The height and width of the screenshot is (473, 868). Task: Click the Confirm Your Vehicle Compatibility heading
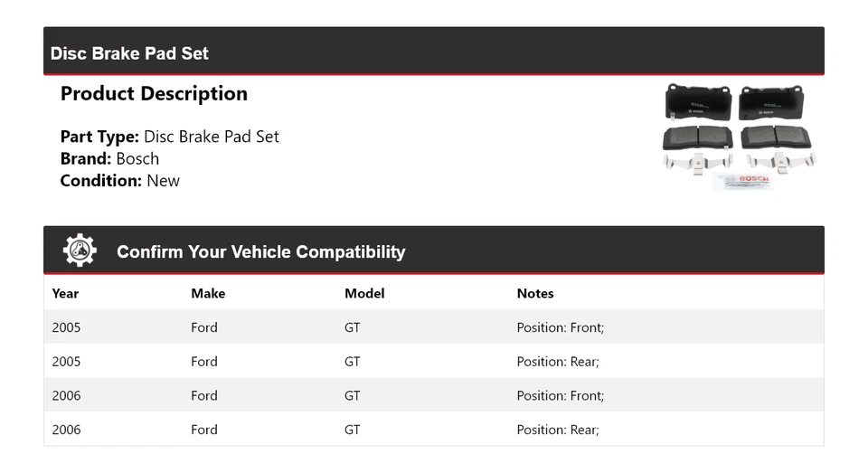pos(260,252)
